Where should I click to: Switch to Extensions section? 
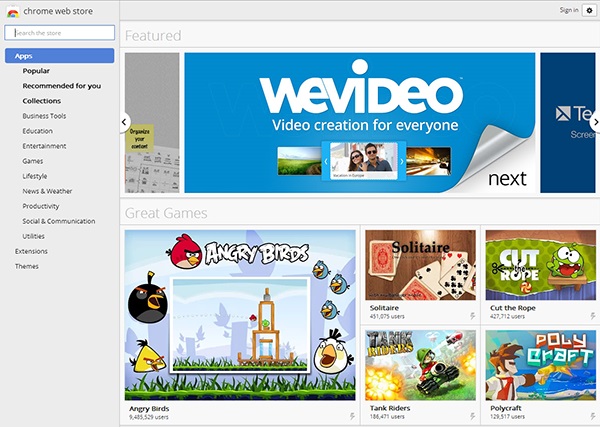pos(31,251)
